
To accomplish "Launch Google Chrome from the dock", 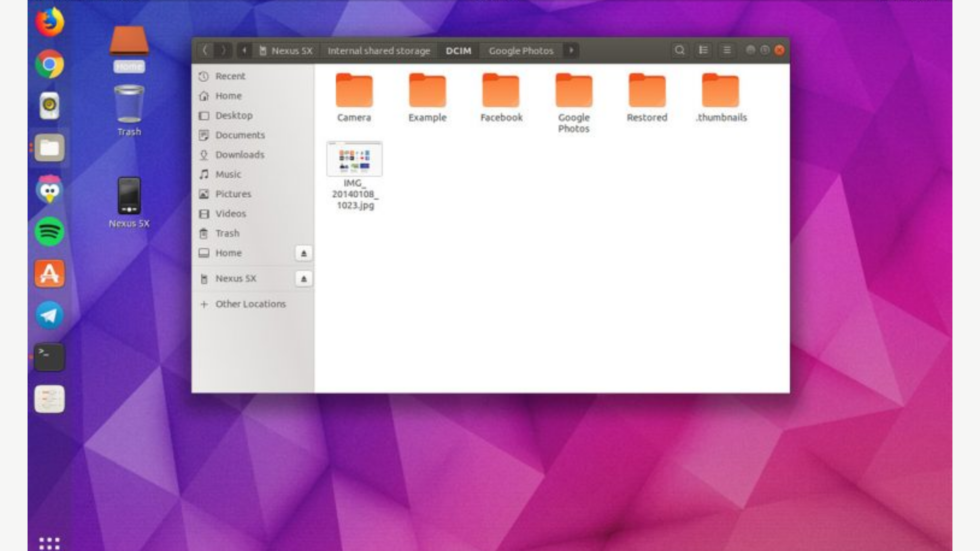I will (x=50, y=64).
